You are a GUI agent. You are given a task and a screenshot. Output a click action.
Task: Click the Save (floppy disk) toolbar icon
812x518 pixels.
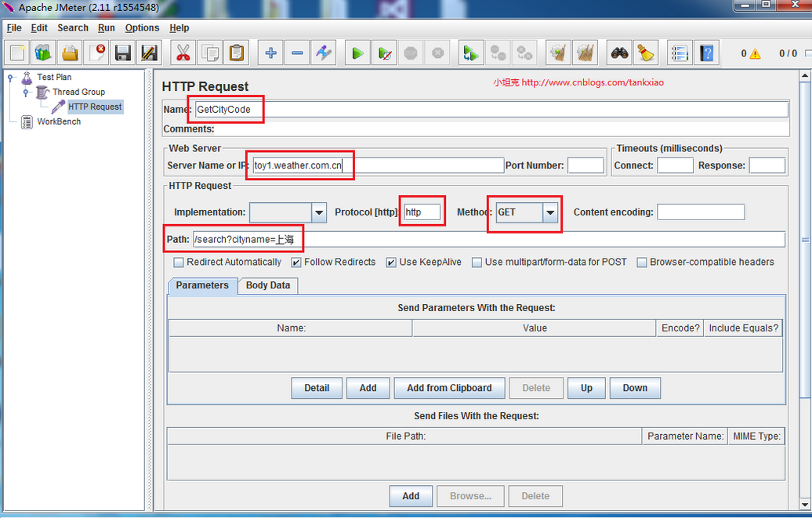[122, 53]
